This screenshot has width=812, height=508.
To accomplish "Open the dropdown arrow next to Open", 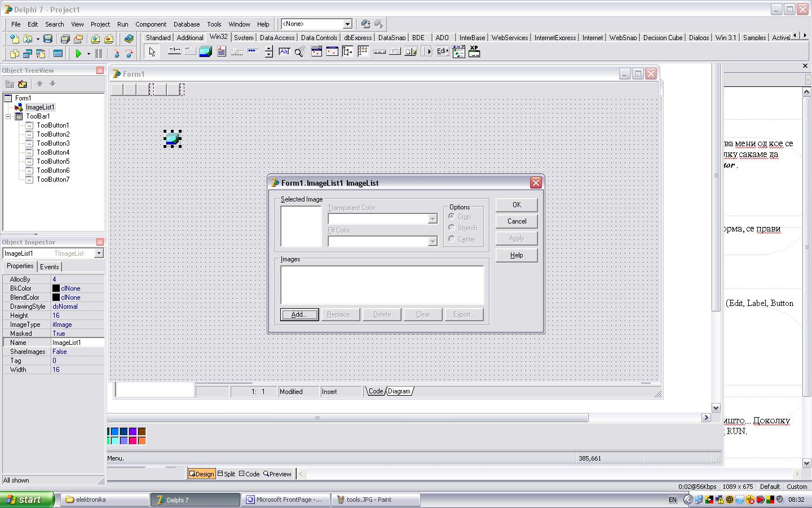I will [37, 39].
